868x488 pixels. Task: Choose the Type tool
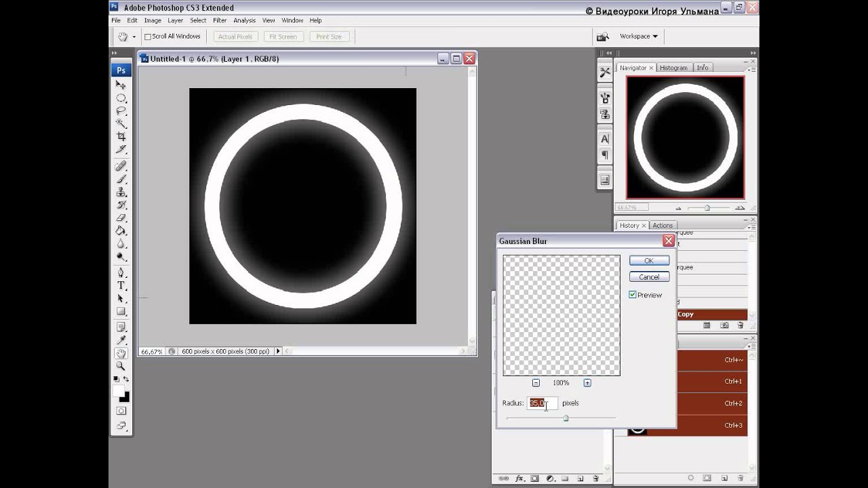(x=121, y=285)
